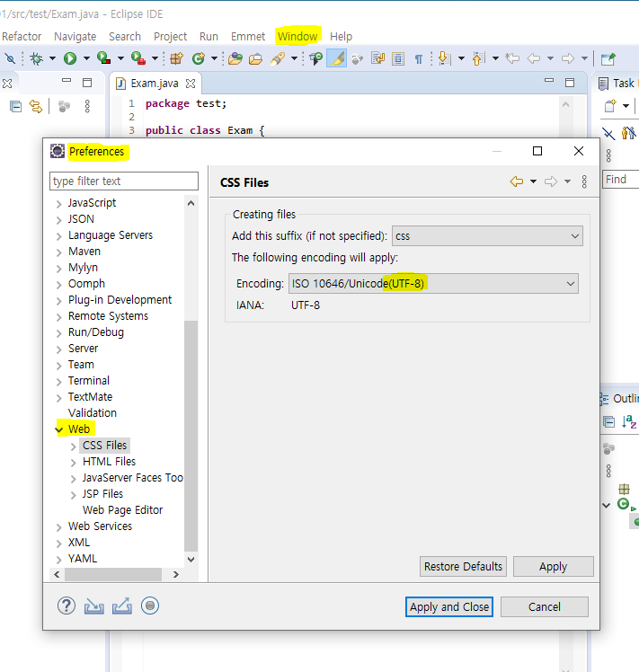Viewport: 639px width, 672px height.
Task: Click the Run External Tools icon
Action: pos(138,57)
